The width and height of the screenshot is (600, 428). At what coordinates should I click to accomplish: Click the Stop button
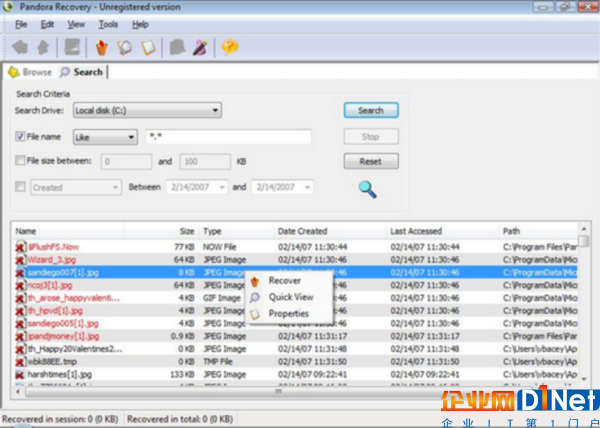click(x=371, y=137)
